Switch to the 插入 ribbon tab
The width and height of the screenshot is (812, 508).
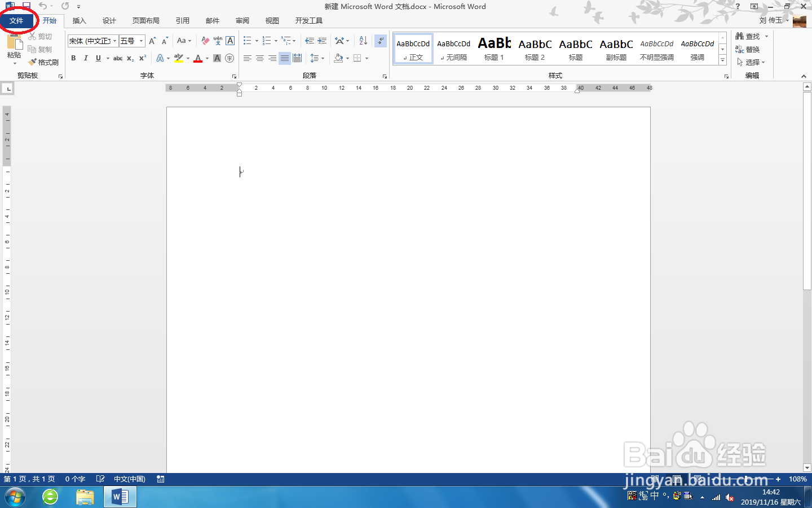point(80,21)
